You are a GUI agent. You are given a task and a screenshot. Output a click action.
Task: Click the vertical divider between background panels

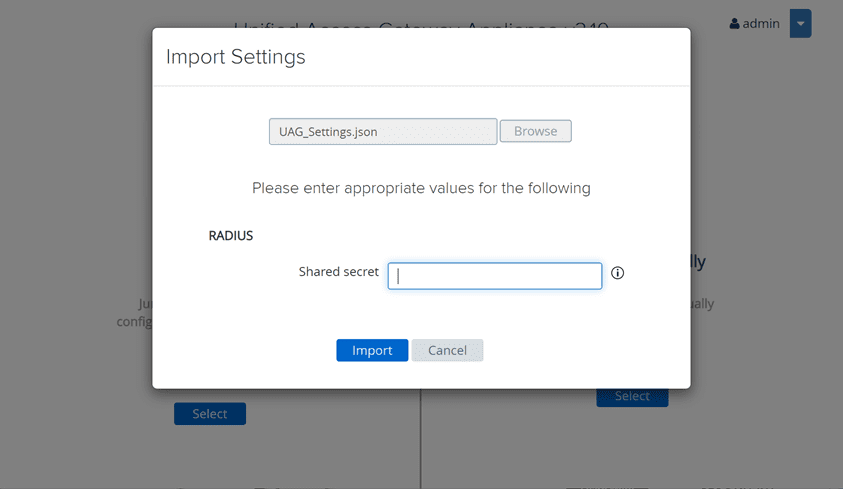(421, 440)
